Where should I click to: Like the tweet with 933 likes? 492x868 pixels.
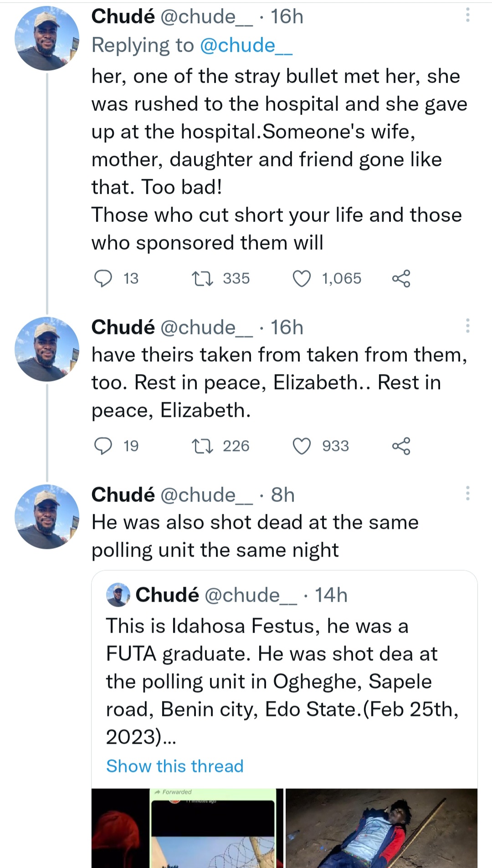coord(302,446)
